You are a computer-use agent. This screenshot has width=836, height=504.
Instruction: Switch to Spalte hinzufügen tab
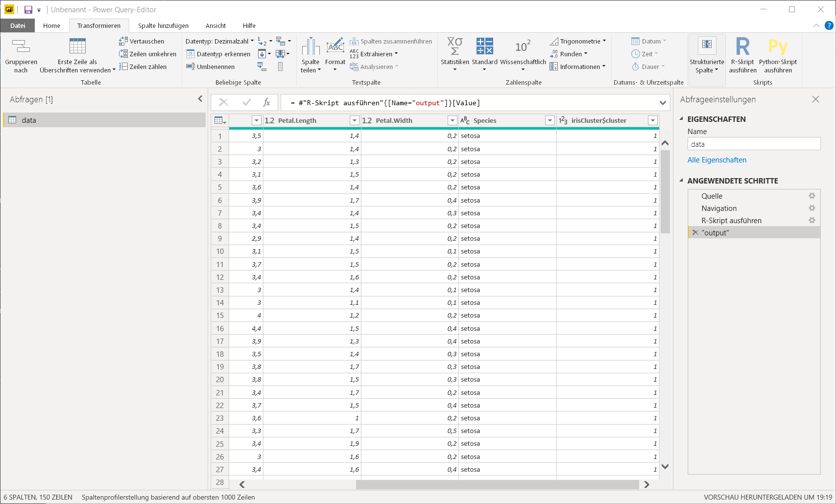click(163, 25)
